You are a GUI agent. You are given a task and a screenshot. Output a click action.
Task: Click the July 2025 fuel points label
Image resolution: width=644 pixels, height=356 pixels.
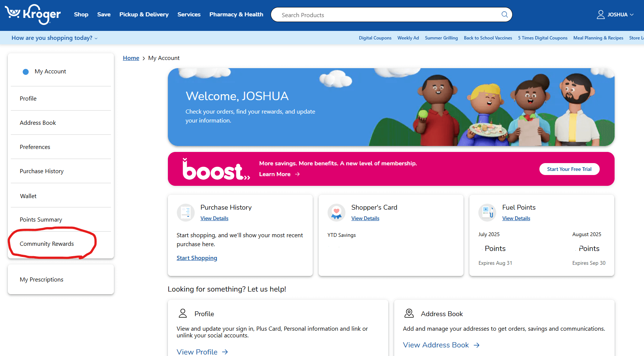pos(489,234)
